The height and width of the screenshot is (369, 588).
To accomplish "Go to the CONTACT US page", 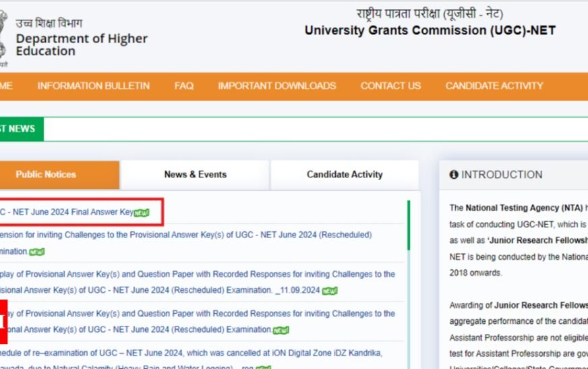I will (x=390, y=86).
